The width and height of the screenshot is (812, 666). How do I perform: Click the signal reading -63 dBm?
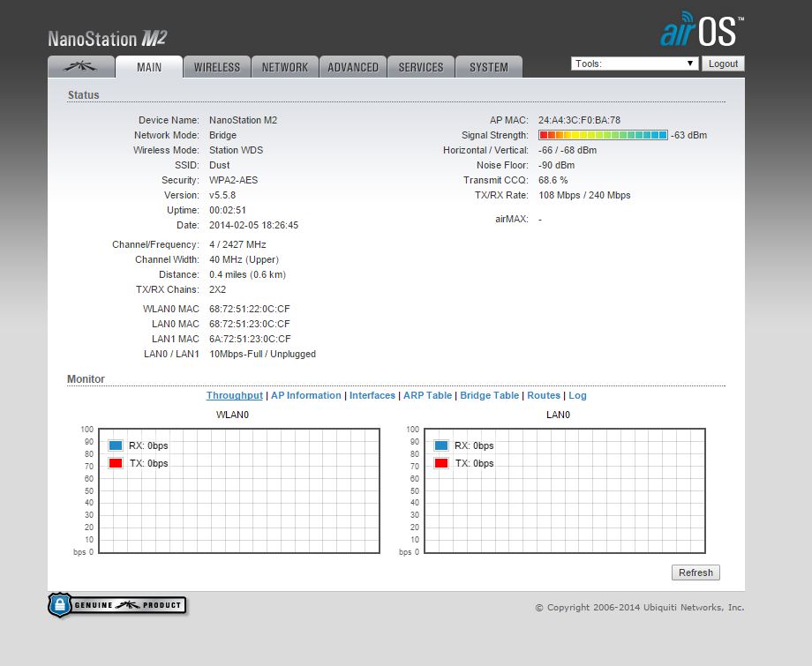[x=688, y=135]
